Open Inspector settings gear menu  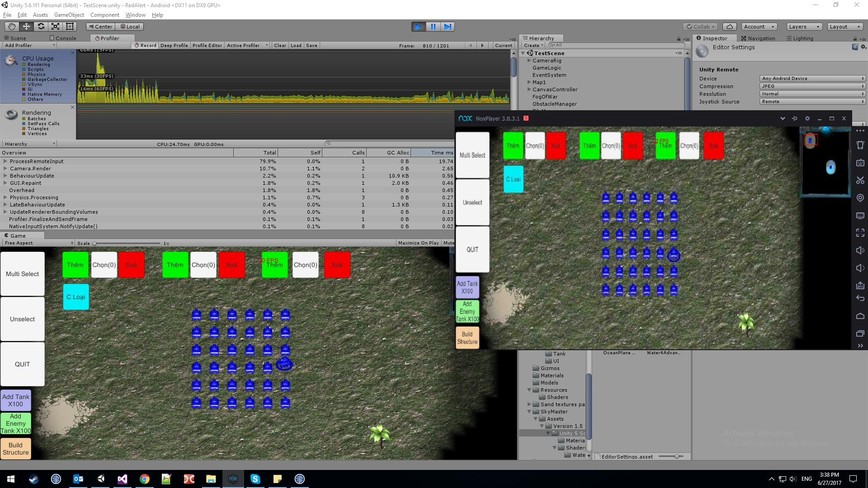pos(863,47)
